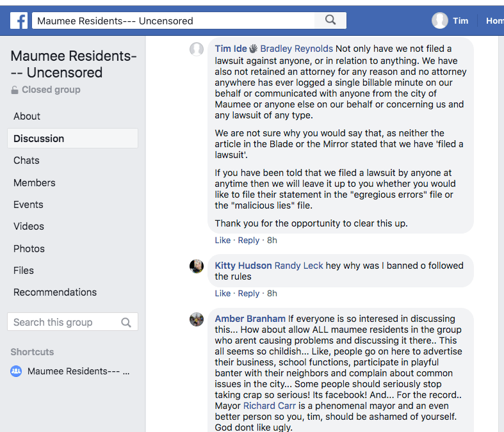Reply to Kitty Hudson's comment

(248, 293)
